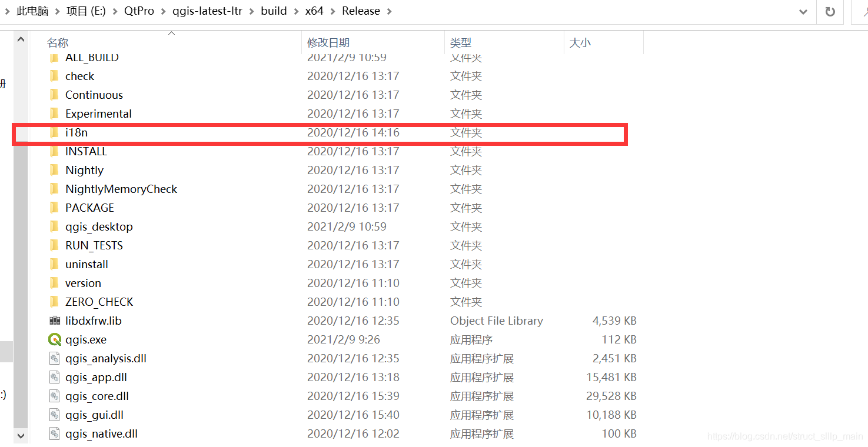
Task: Go to 此电脑 in the breadcrumb
Action: [x=32, y=11]
